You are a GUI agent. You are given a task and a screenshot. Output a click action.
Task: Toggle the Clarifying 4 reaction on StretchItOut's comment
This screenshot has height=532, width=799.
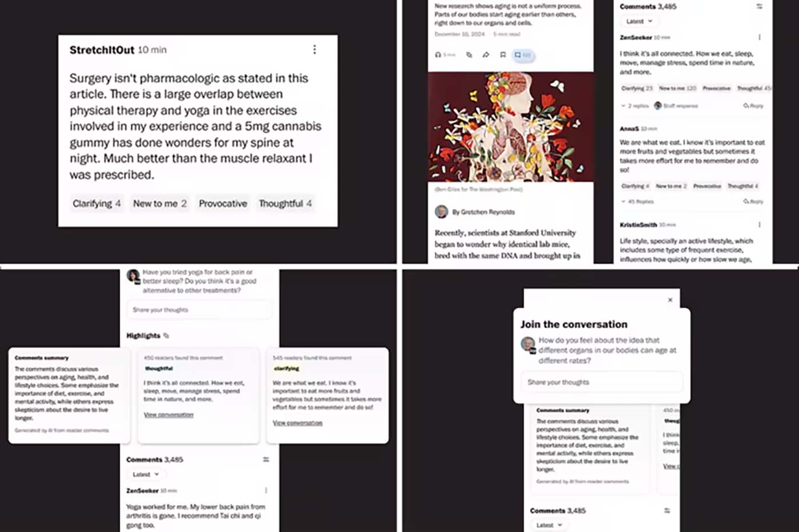96,204
